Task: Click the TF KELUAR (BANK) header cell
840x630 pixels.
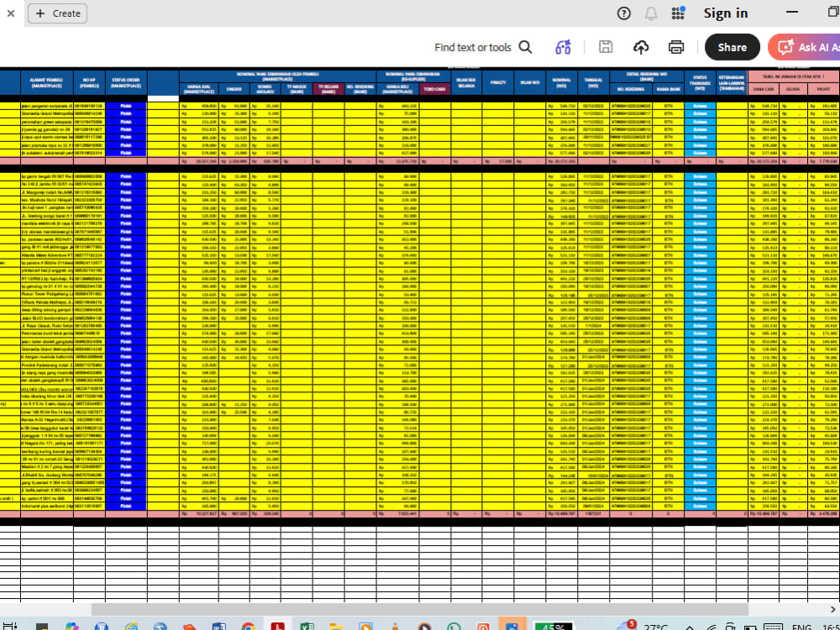Action: coord(328,90)
